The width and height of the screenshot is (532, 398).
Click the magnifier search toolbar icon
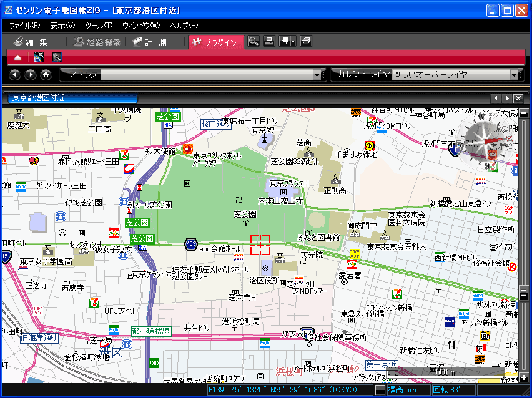(254, 41)
